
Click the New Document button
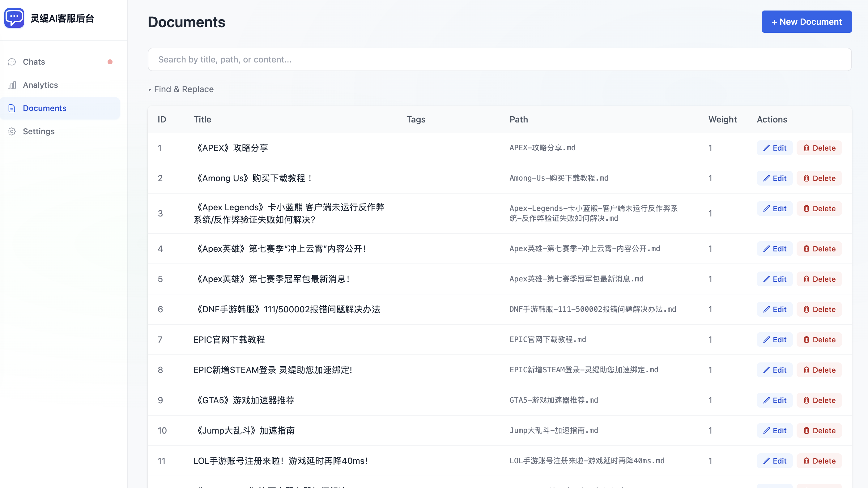point(806,22)
